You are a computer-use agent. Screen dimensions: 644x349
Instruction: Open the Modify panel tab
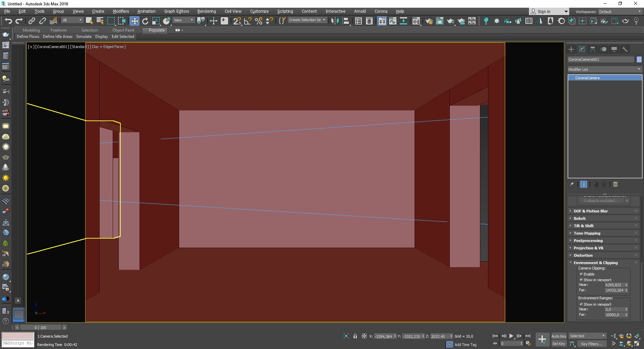(x=582, y=49)
